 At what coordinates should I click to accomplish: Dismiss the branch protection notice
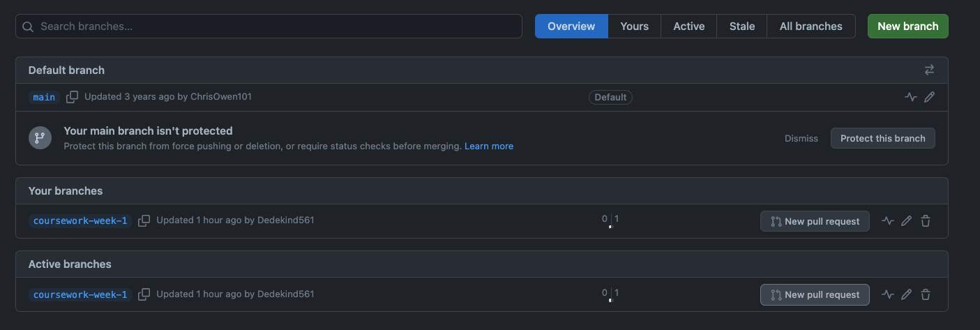[x=801, y=138]
